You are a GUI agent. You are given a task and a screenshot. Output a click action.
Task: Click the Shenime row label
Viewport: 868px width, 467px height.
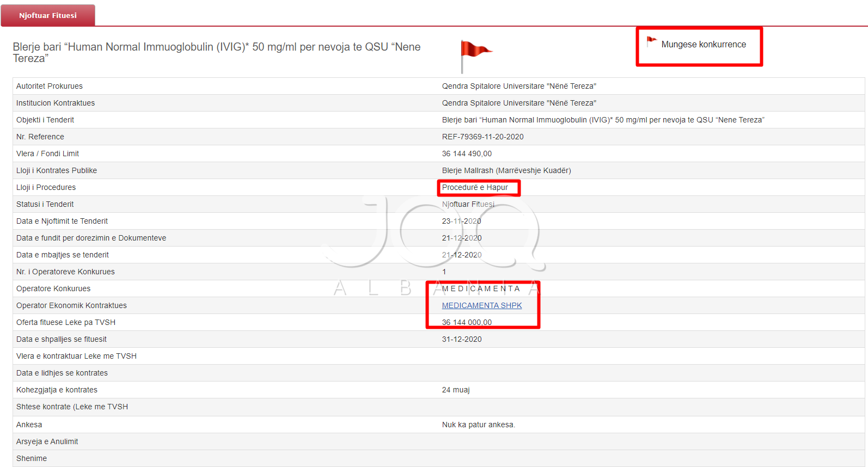pyautogui.click(x=32, y=458)
